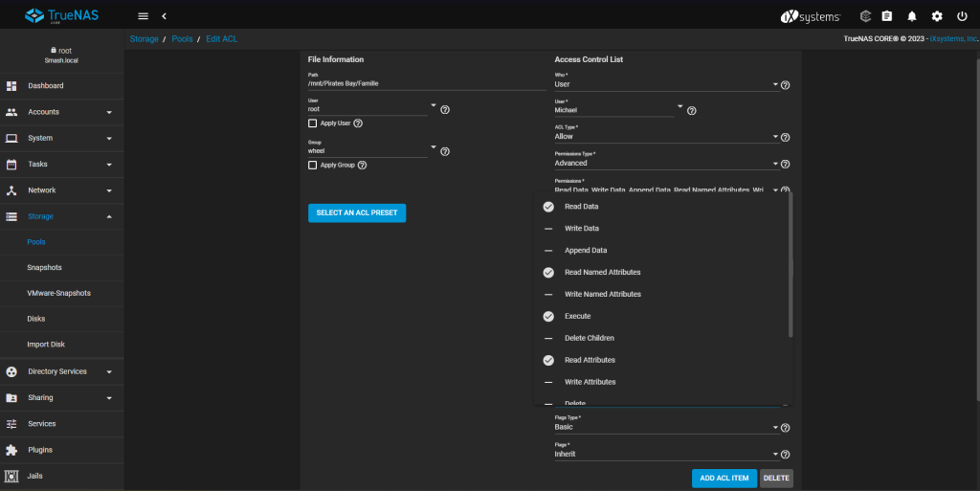
Task: Click the power icon in top bar
Action: click(x=962, y=16)
